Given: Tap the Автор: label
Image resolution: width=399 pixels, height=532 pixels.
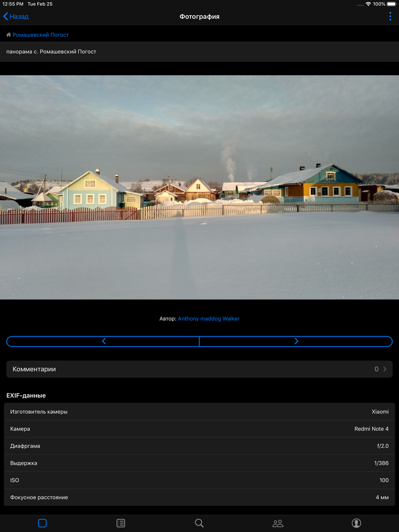Looking at the screenshot, I should click(168, 319).
